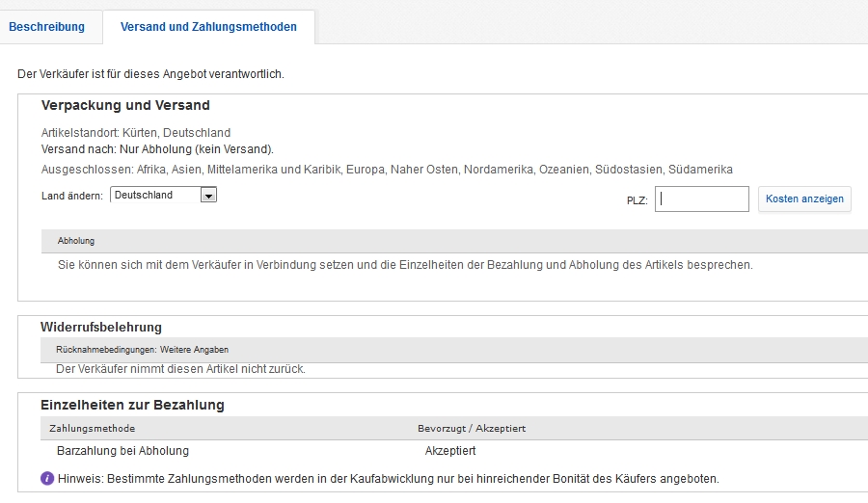Click the Einzelheiten zur Bezahlung heading
The image size is (868, 503).
click(x=132, y=405)
